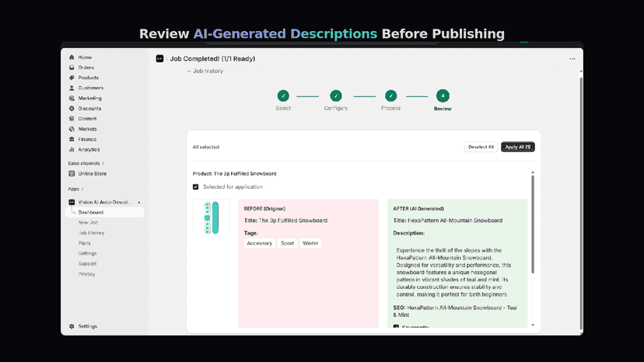This screenshot has height=362, width=644.
Task: Click the Marketing menu label
Action: tap(90, 99)
